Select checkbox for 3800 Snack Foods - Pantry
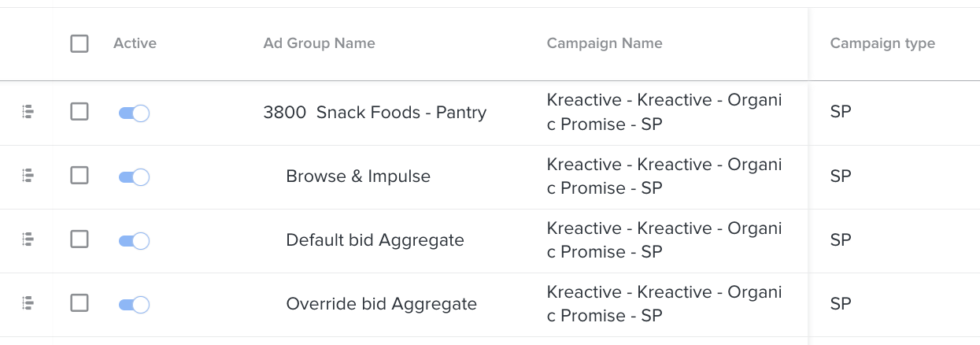Viewport: 980px width, 345px height. pos(80,112)
